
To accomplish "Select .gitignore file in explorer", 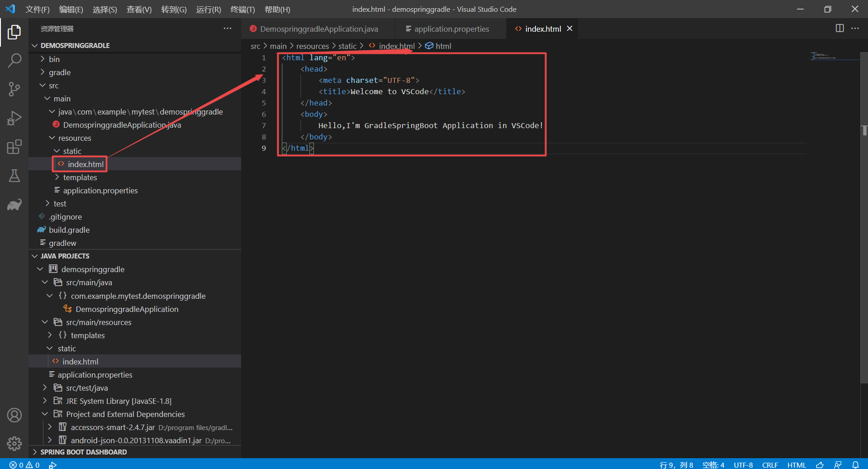I will (135, 217).
